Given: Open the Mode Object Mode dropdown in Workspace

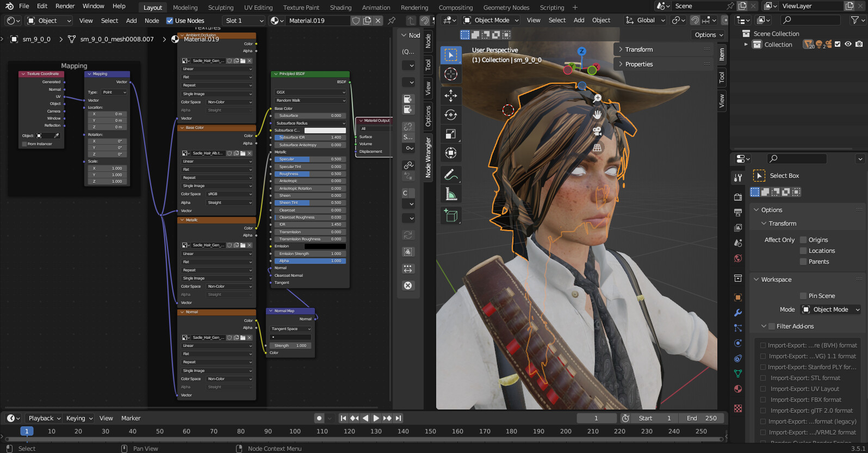Looking at the screenshot, I should [x=831, y=309].
